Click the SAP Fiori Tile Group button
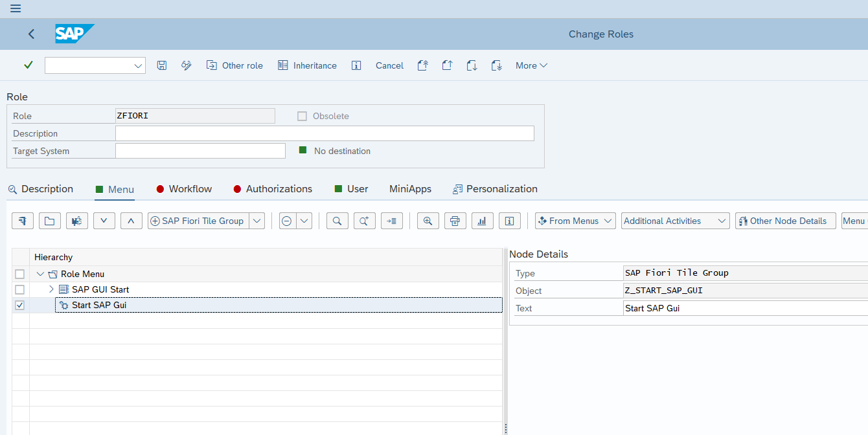Image resolution: width=868 pixels, height=435 pixels. [x=198, y=221]
